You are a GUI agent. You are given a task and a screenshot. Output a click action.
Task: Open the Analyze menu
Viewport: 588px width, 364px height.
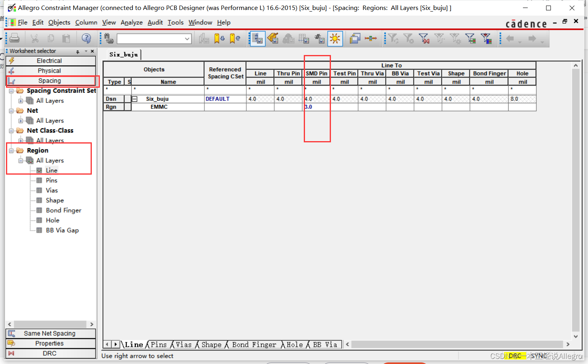click(x=132, y=22)
